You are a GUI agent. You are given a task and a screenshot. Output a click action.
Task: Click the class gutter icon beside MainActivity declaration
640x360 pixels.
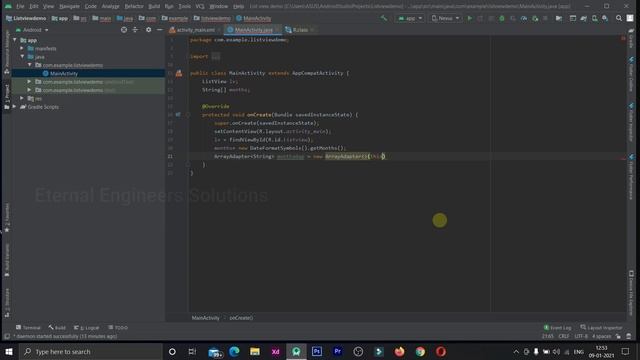point(179,73)
